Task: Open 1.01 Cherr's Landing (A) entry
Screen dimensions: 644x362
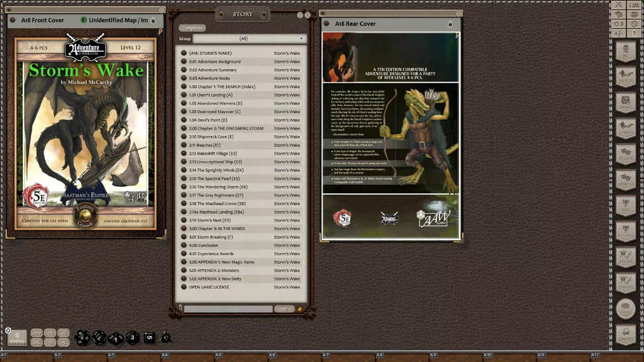Action: 241,95
